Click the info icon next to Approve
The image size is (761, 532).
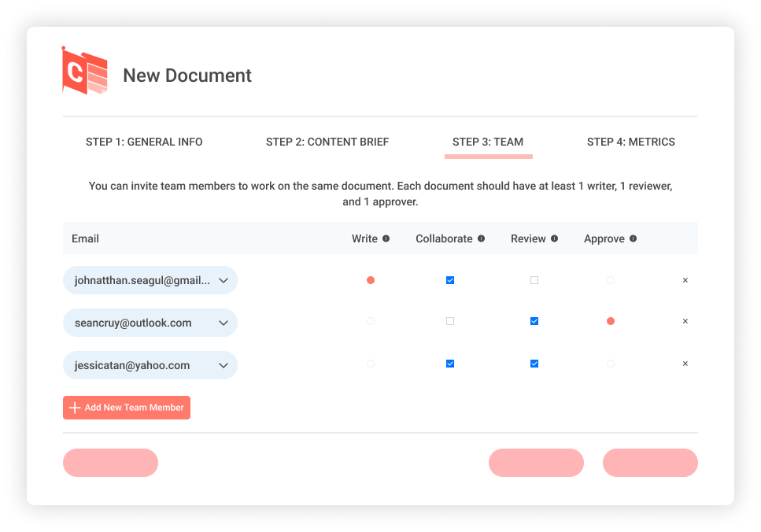(633, 238)
